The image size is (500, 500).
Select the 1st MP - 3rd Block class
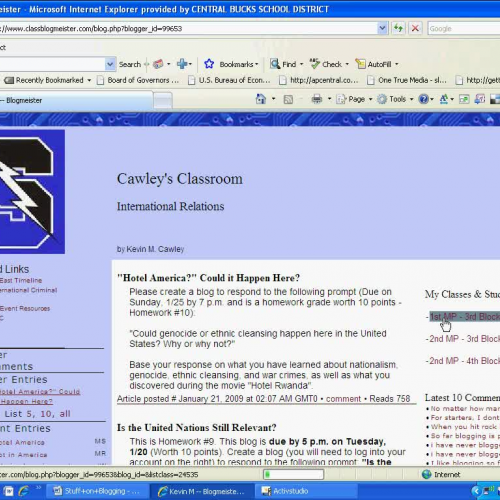pos(465,317)
